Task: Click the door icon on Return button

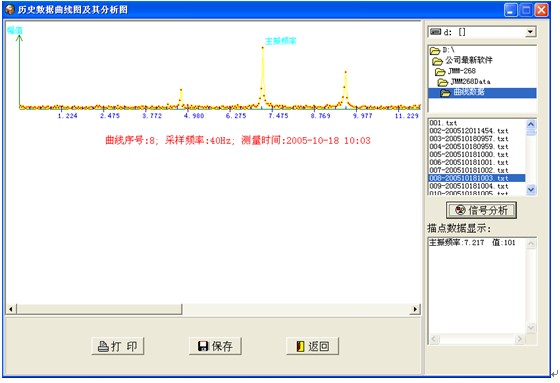Action: point(300,346)
